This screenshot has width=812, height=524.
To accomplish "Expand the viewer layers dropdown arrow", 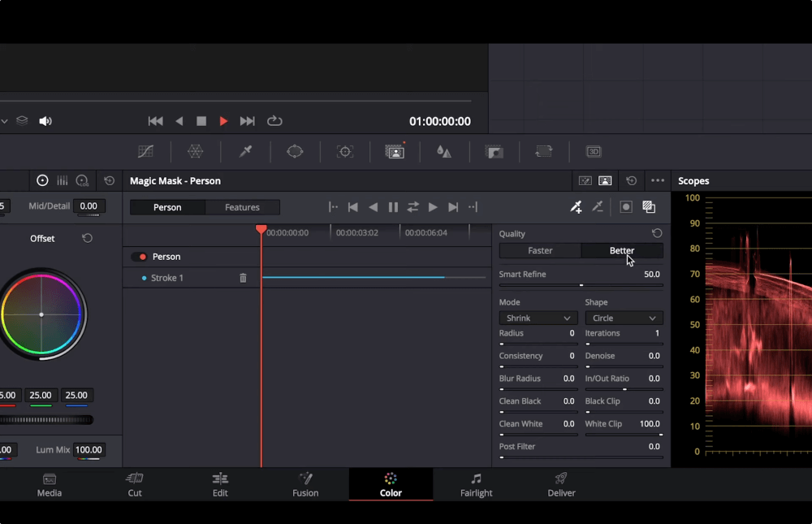I will click(4, 121).
